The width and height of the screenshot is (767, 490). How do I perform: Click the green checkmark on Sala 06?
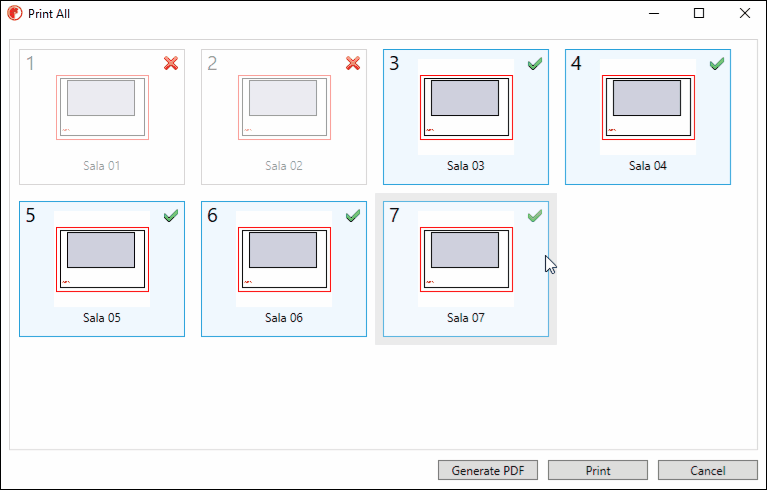tap(353, 216)
